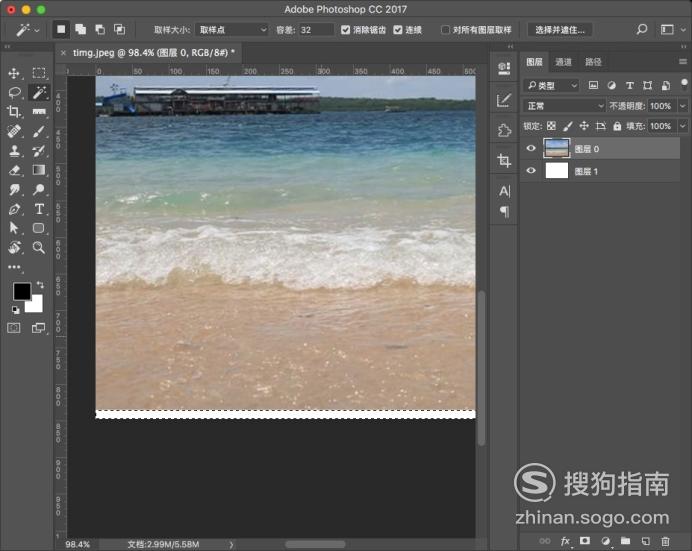Viewport: 692px width, 551px height.
Task: Select the Lasso tool
Action: 14,93
